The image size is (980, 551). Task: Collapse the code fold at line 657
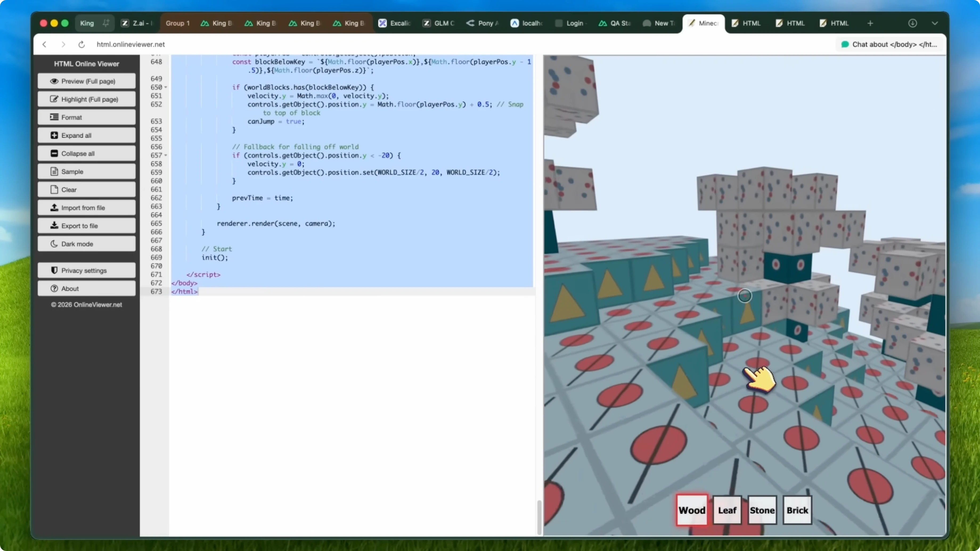pyautogui.click(x=166, y=155)
